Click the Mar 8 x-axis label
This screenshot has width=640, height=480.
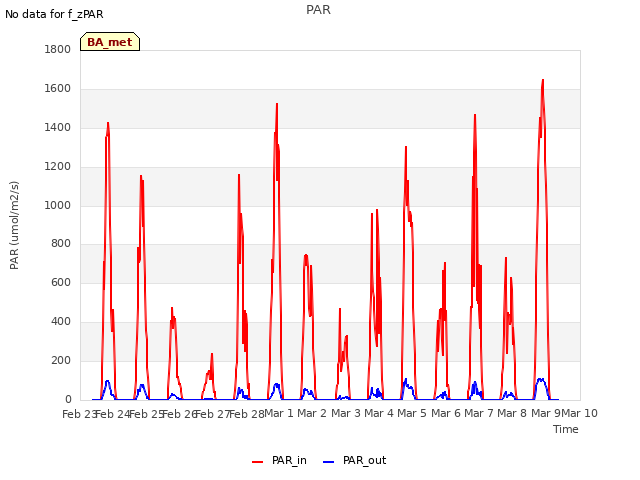coord(512,413)
